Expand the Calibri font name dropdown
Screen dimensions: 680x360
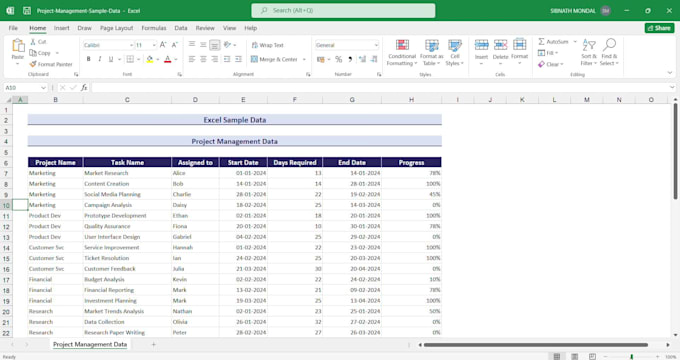(x=131, y=45)
